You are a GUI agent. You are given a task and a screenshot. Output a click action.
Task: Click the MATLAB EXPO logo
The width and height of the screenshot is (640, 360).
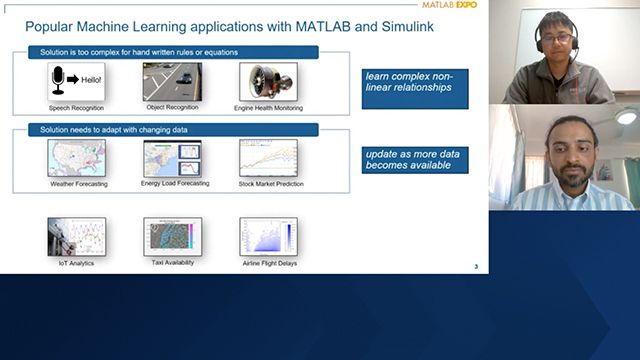point(449,5)
